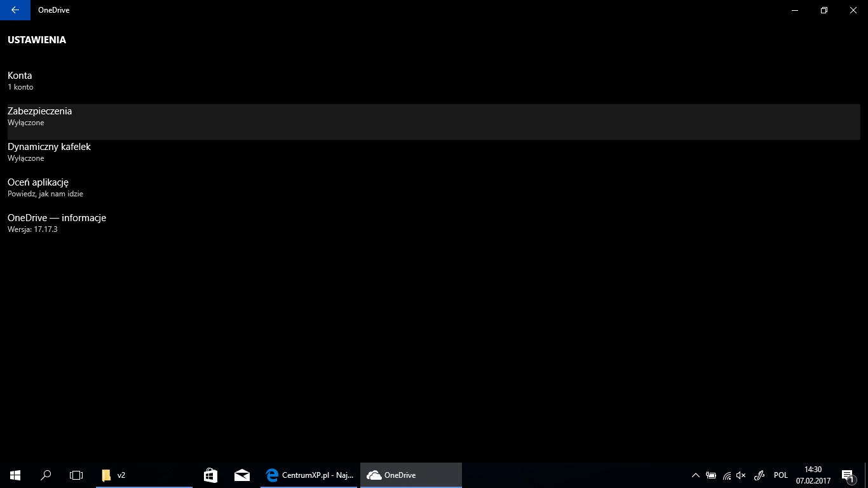Go back with the OneDrive back arrow
868x488 pixels.
[x=15, y=10]
